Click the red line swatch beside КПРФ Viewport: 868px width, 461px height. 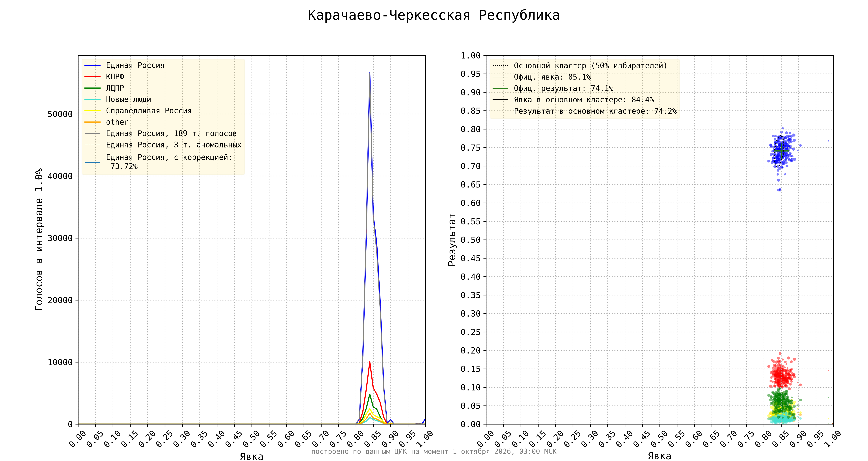pyautogui.click(x=92, y=76)
